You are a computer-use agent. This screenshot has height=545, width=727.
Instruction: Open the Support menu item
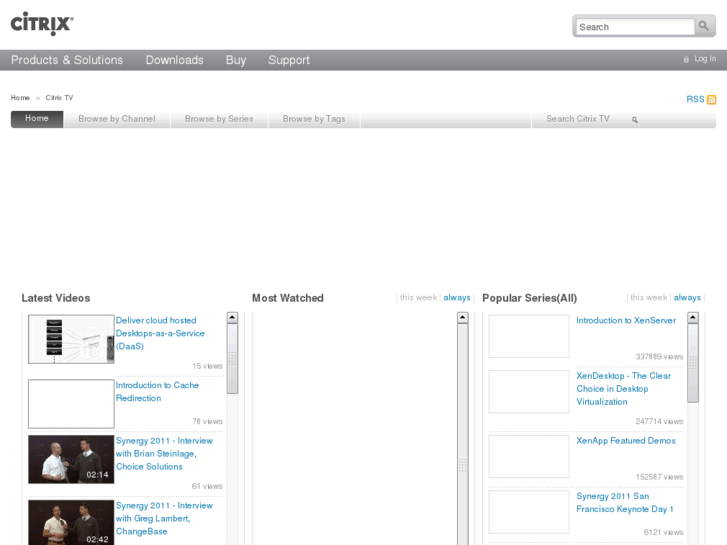[x=289, y=60]
